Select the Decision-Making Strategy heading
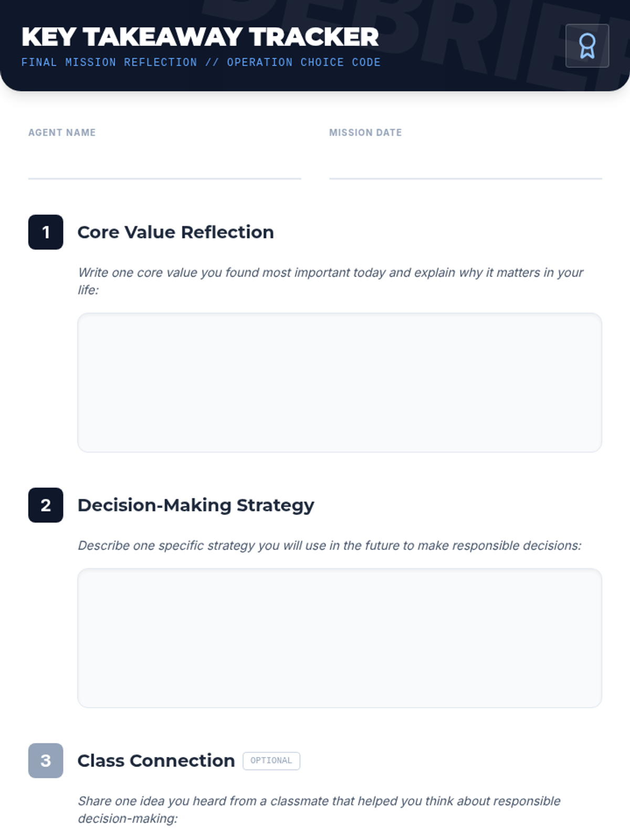The height and width of the screenshot is (840, 630). click(x=195, y=505)
